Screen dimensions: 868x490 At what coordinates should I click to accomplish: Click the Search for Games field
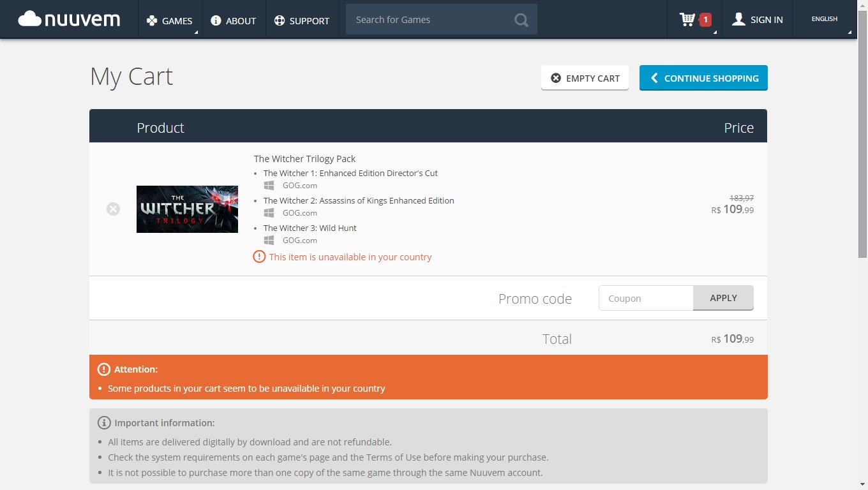(x=429, y=20)
